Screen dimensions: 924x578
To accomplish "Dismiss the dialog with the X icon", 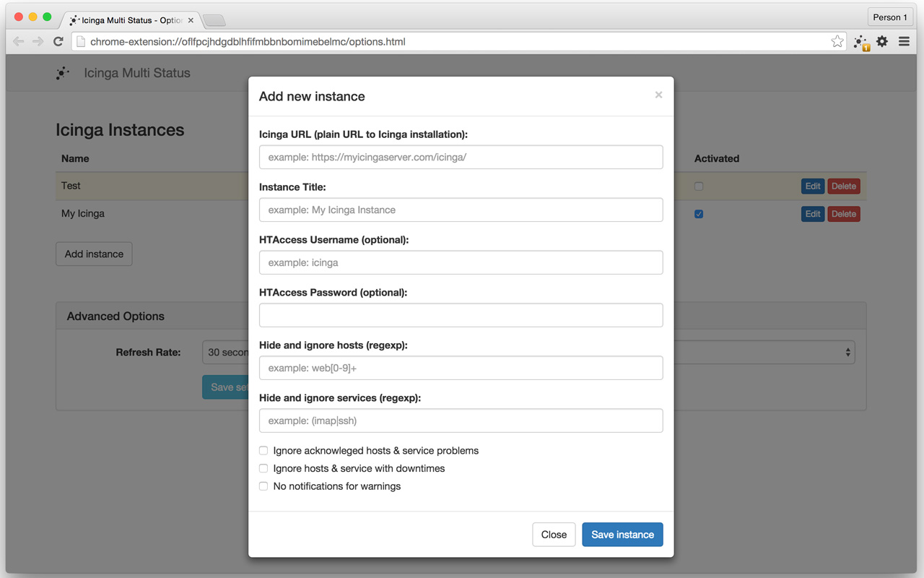I will (658, 95).
